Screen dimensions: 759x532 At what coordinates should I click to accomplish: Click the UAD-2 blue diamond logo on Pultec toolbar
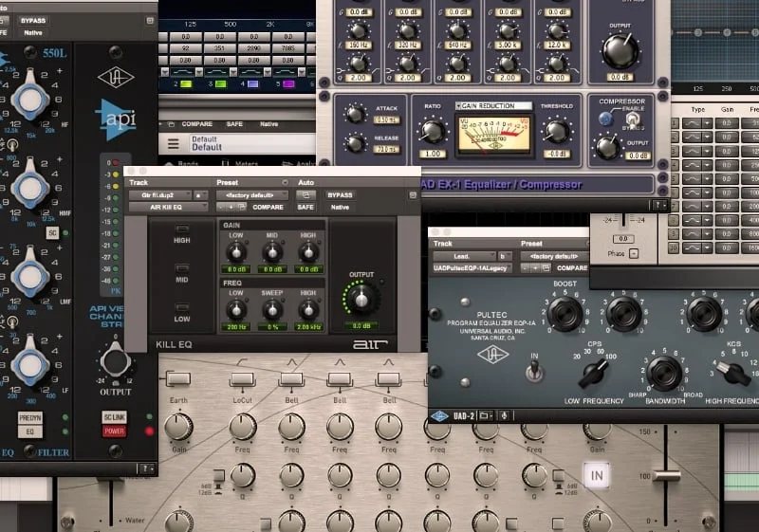(440, 416)
